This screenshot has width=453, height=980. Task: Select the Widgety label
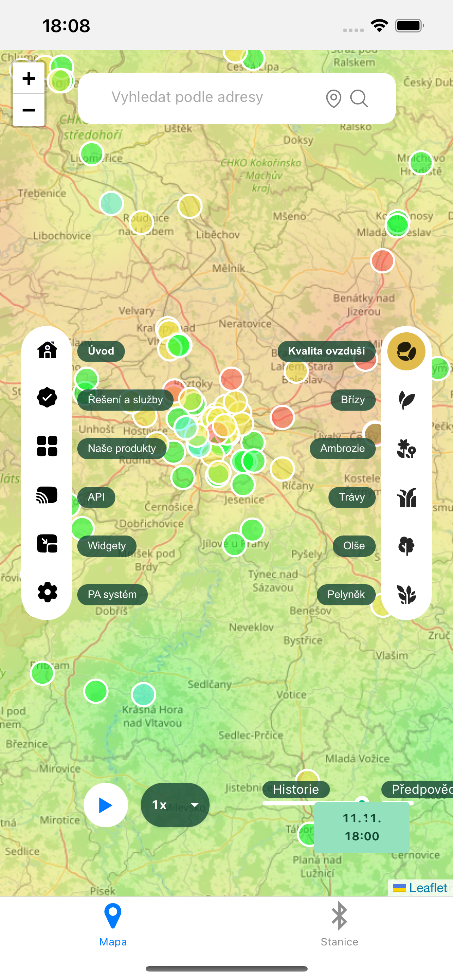(x=107, y=546)
